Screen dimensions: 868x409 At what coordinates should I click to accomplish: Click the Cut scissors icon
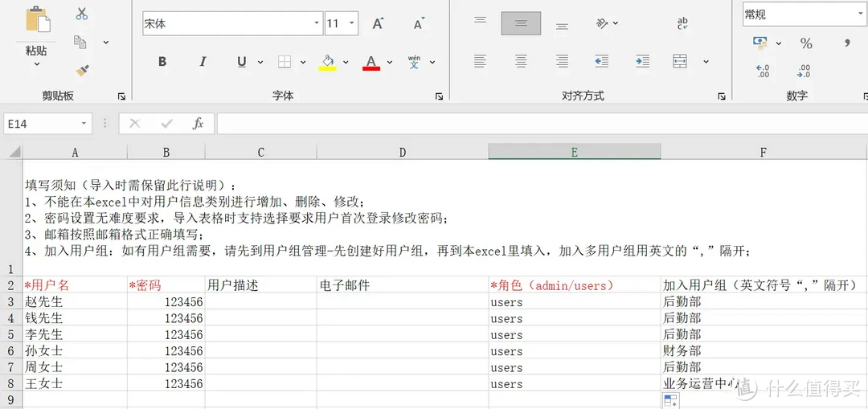[82, 14]
